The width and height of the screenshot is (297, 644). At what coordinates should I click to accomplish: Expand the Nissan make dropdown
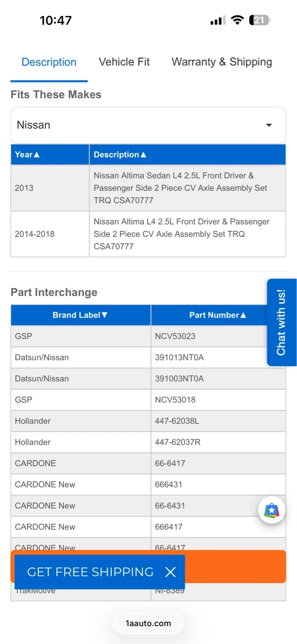click(148, 125)
